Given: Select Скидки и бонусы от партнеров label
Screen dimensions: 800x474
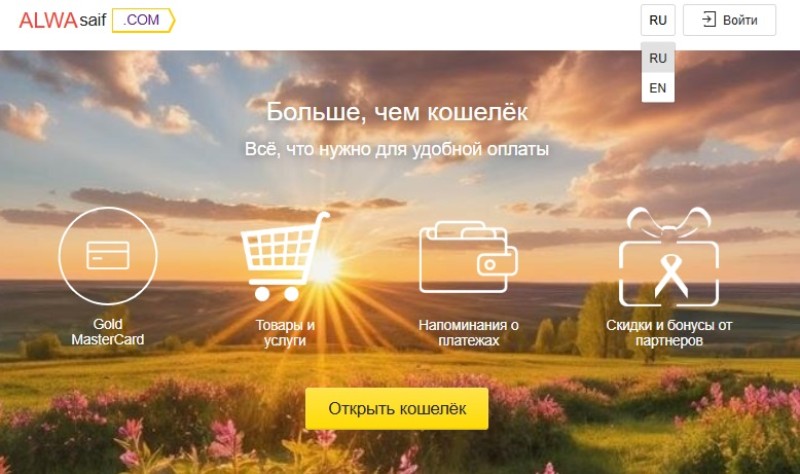Looking at the screenshot, I should coord(669,333).
